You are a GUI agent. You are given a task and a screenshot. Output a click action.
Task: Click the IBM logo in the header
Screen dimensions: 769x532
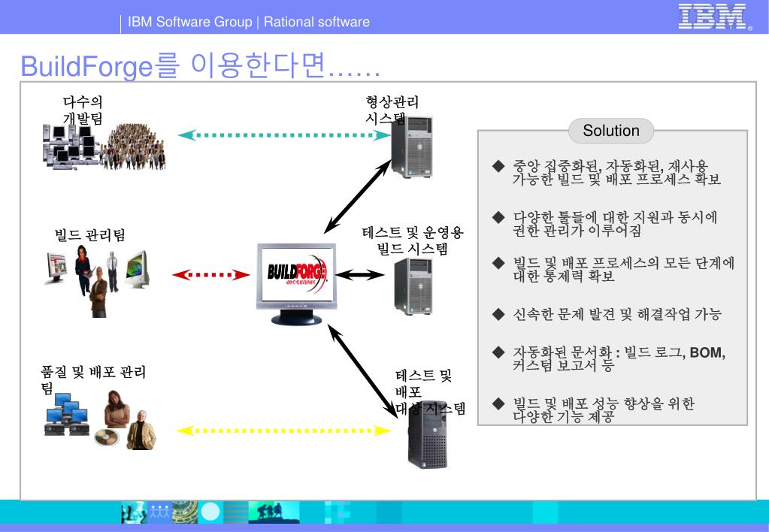tap(714, 17)
